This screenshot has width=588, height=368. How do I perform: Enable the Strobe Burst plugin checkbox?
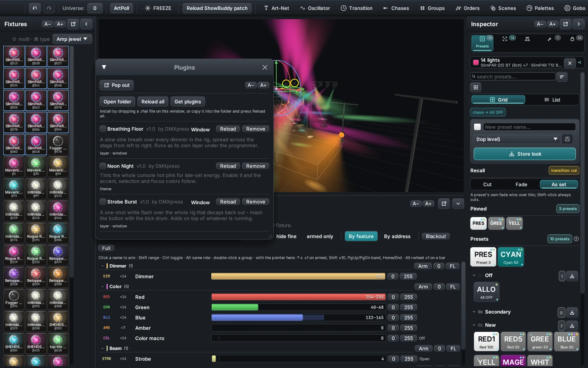(103, 202)
